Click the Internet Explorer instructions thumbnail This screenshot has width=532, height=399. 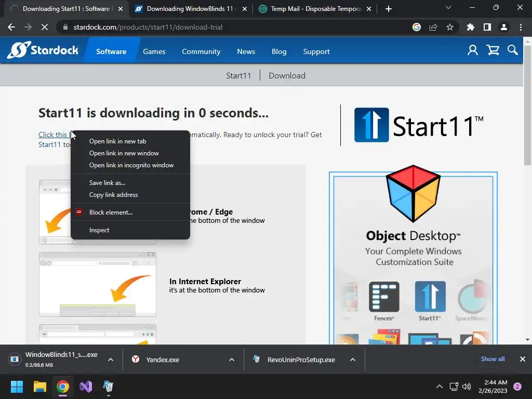pyautogui.click(x=98, y=284)
